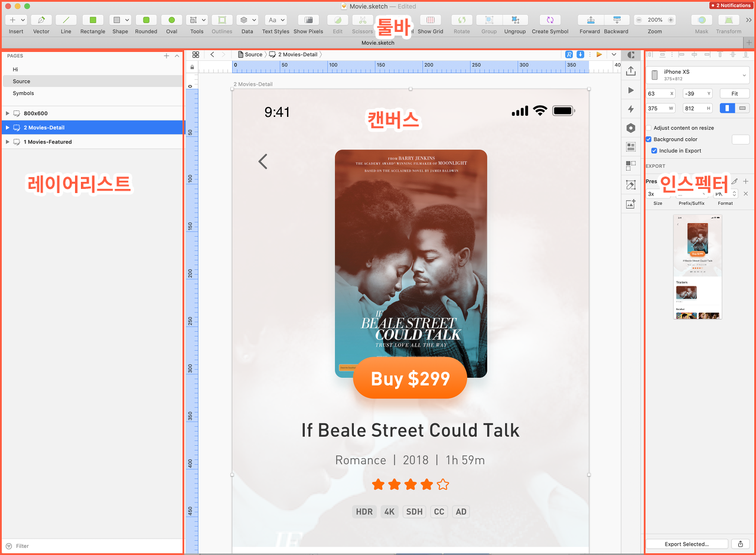The width and height of the screenshot is (756, 555).
Task: Click Create Symbol icon
Action: tap(550, 20)
